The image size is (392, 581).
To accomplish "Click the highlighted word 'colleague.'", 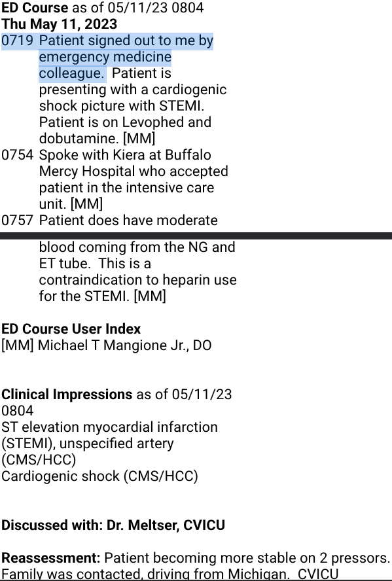I will pos(71,73).
